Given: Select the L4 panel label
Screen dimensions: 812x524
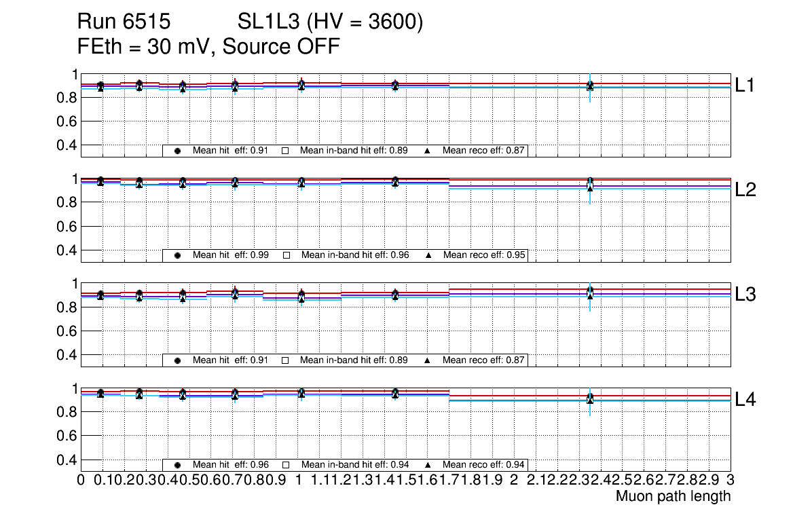Looking at the screenshot, I should (x=745, y=400).
